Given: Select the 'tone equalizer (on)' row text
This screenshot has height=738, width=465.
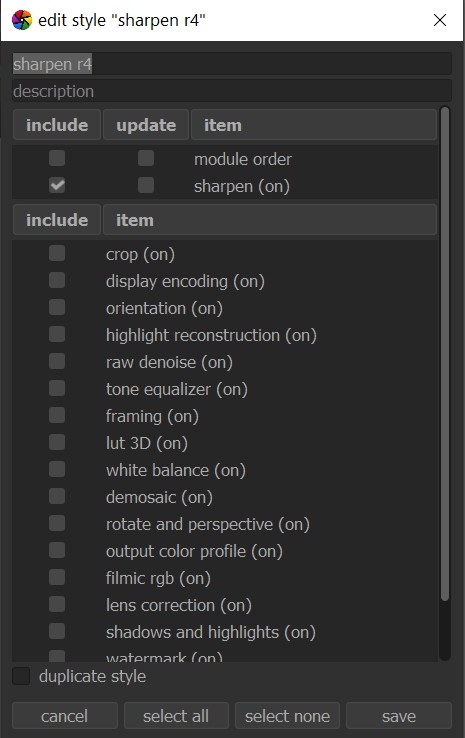Looking at the screenshot, I should [177, 390].
